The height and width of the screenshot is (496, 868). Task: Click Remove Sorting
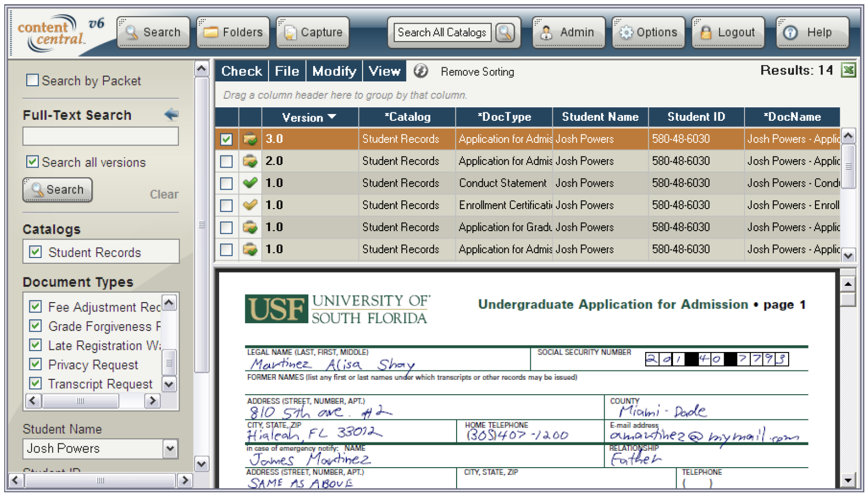pyautogui.click(x=477, y=71)
